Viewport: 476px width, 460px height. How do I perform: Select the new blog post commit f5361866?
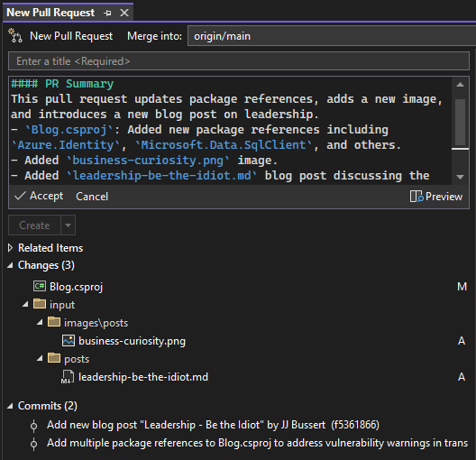pyautogui.click(x=213, y=425)
